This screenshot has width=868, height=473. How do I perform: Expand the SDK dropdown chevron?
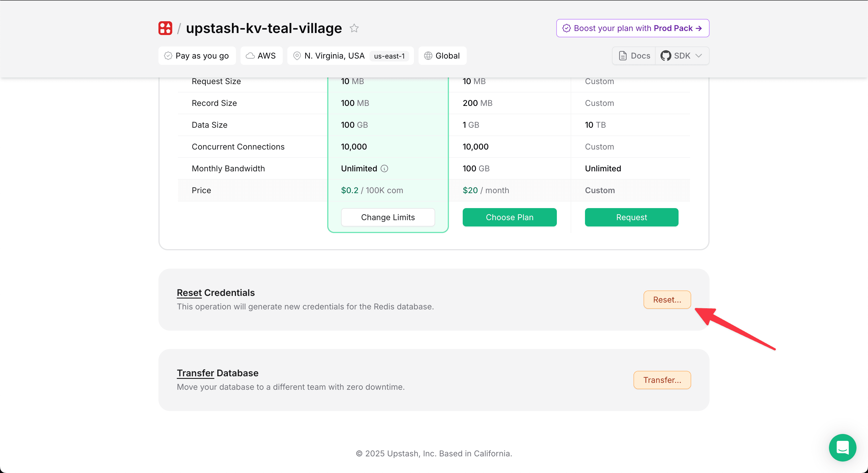(x=699, y=56)
